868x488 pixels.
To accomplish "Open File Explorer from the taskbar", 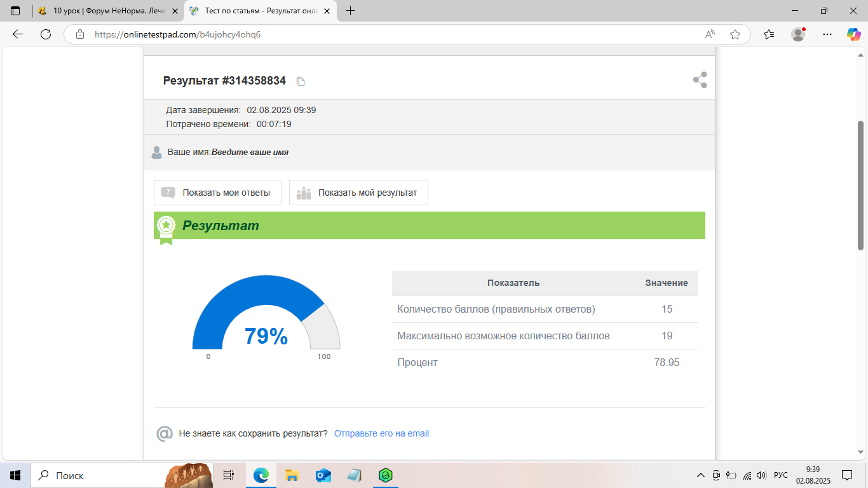I will tap(292, 475).
